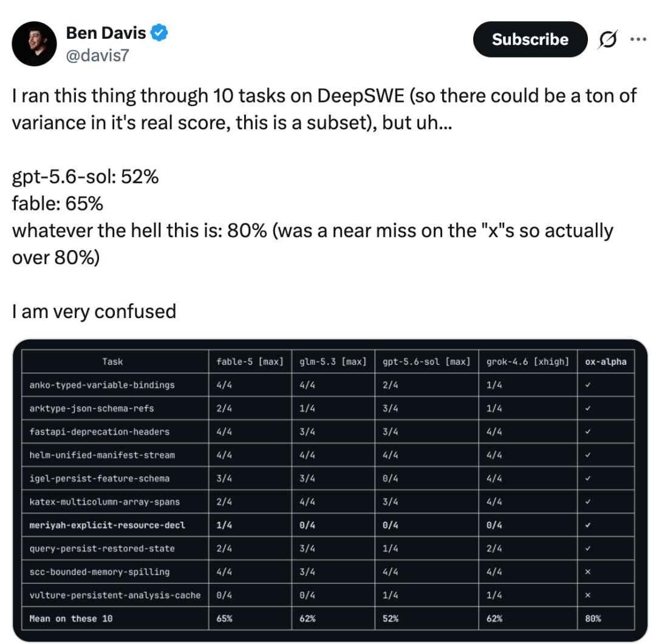This screenshot has width=656, height=644.
Task: Open Ben Davis profile avatar
Action: (x=34, y=44)
